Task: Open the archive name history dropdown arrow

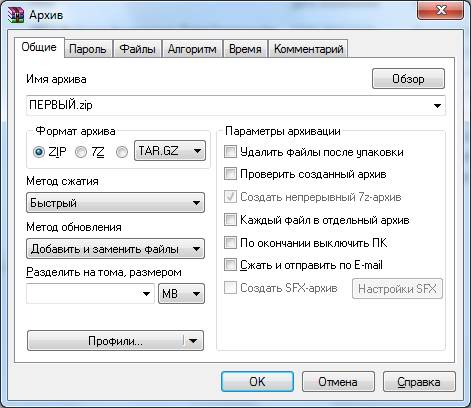Action: pos(437,106)
